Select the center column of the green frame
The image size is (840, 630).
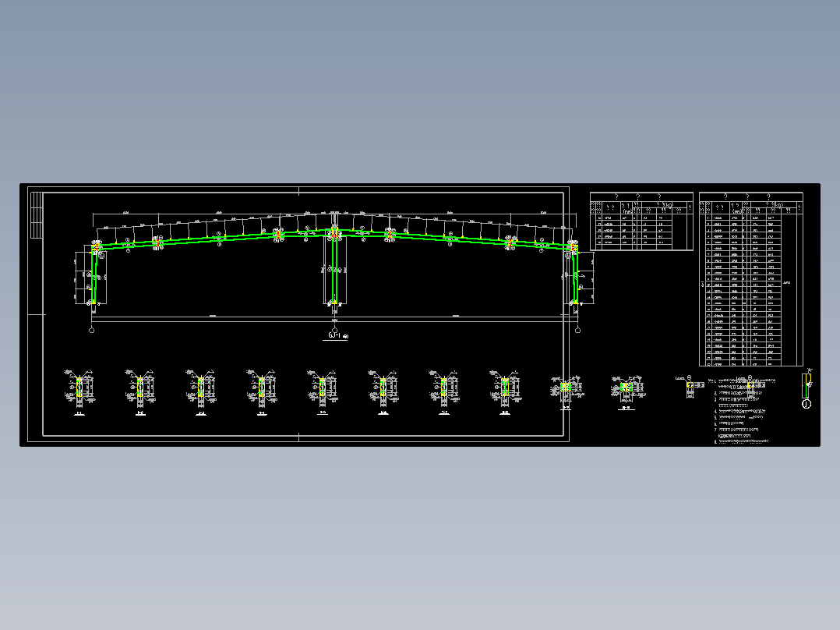pyautogui.click(x=334, y=270)
